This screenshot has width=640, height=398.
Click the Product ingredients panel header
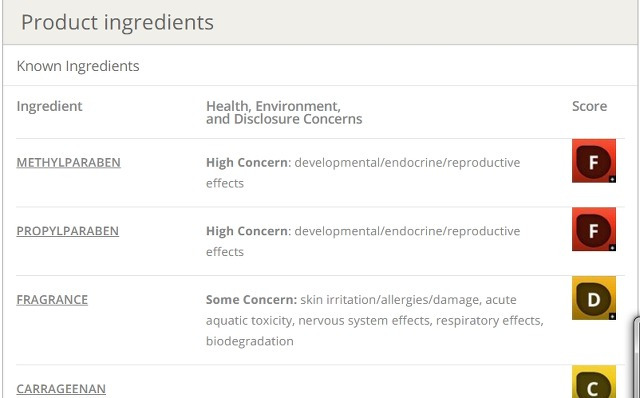pos(320,22)
